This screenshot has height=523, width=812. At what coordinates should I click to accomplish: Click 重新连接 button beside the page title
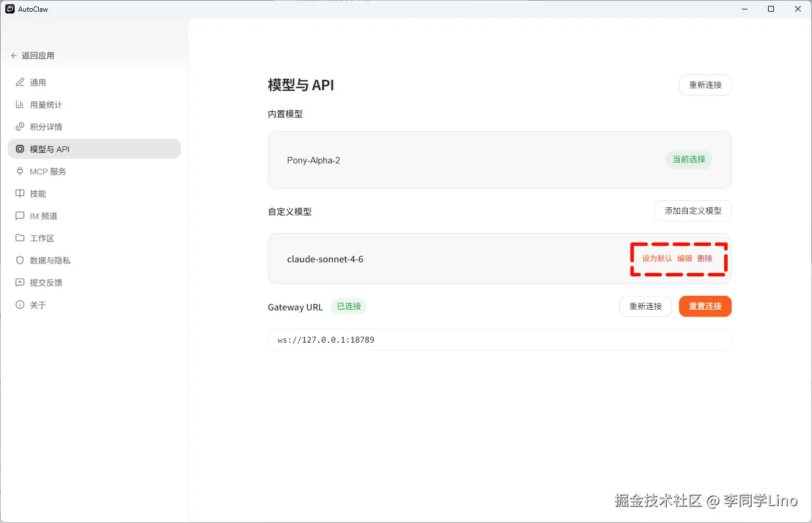tap(705, 85)
